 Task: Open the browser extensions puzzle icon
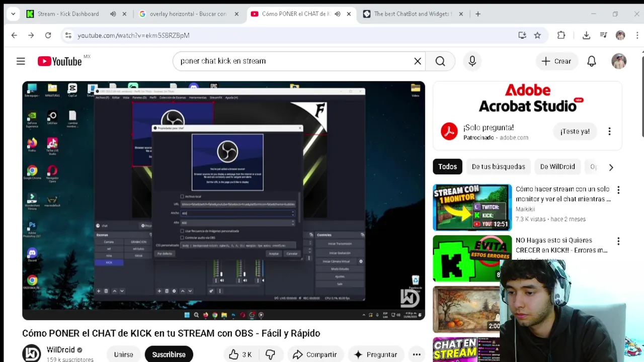[561, 35]
